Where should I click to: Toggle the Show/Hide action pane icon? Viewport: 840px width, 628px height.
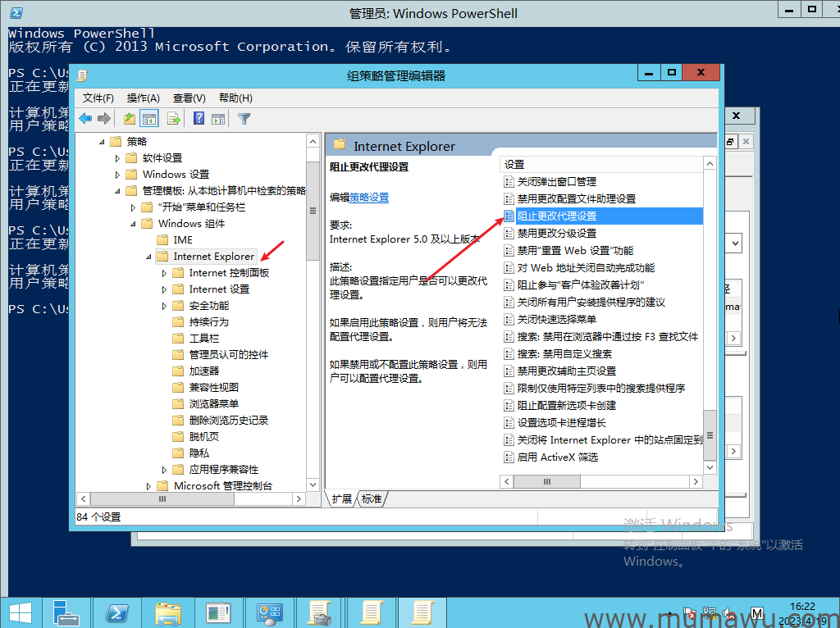click(x=218, y=119)
